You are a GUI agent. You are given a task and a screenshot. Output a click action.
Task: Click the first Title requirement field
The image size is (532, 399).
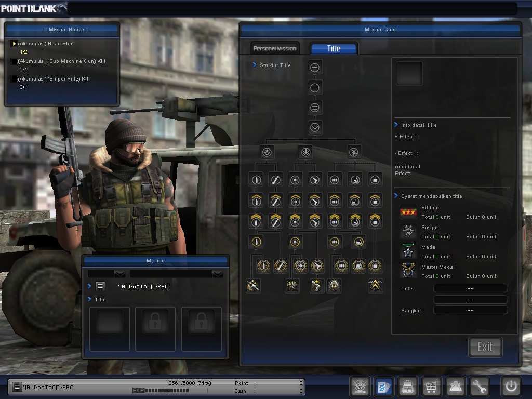pyautogui.click(x=471, y=288)
